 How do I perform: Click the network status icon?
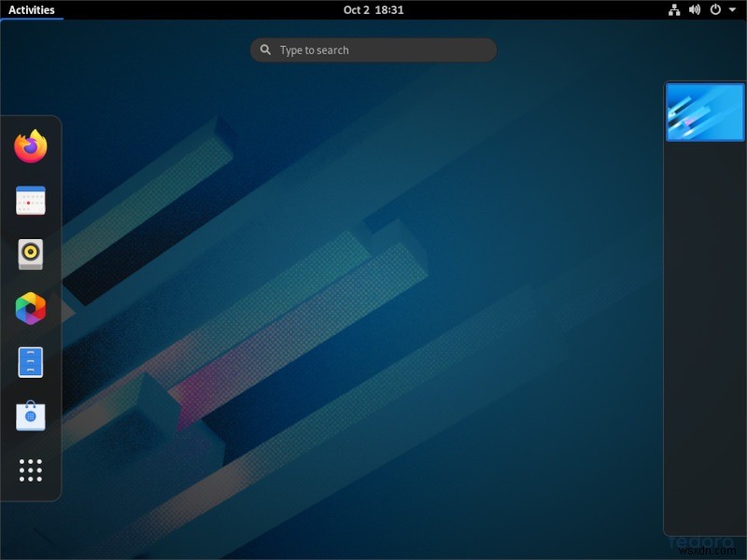(674, 9)
